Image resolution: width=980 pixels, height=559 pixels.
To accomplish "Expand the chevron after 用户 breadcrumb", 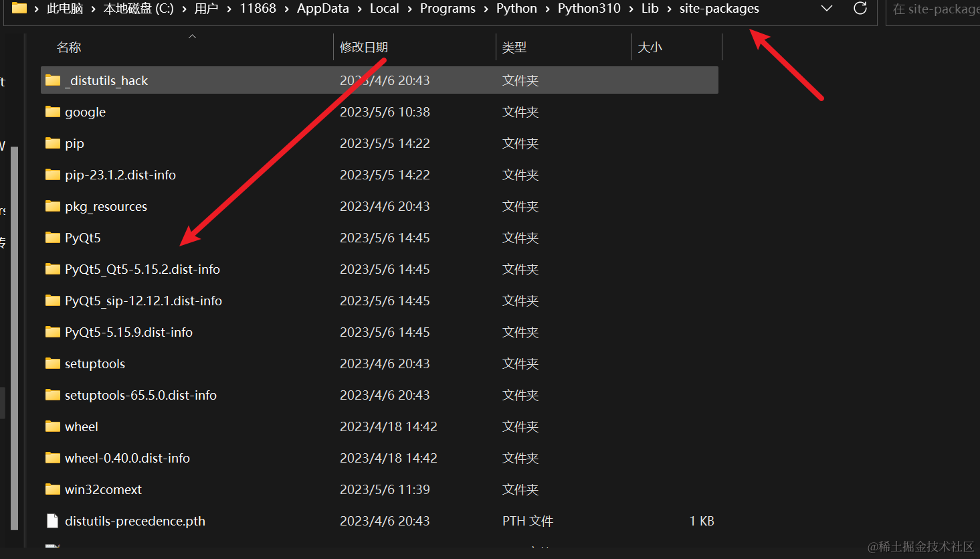I will (229, 9).
